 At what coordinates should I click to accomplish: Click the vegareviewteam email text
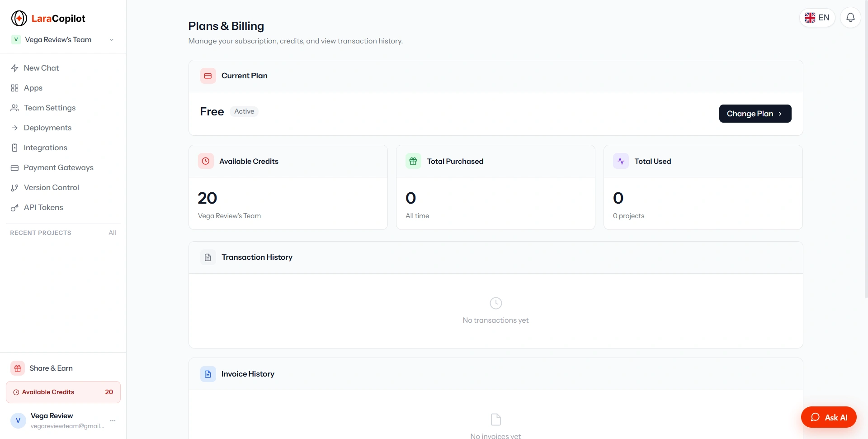coord(67,426)
